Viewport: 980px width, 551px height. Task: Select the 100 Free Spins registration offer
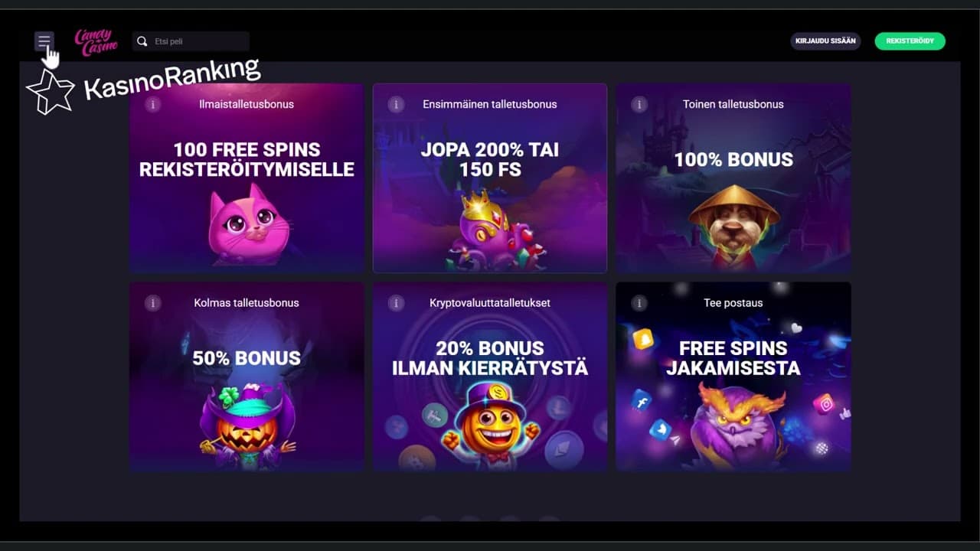tap(247, 178)
